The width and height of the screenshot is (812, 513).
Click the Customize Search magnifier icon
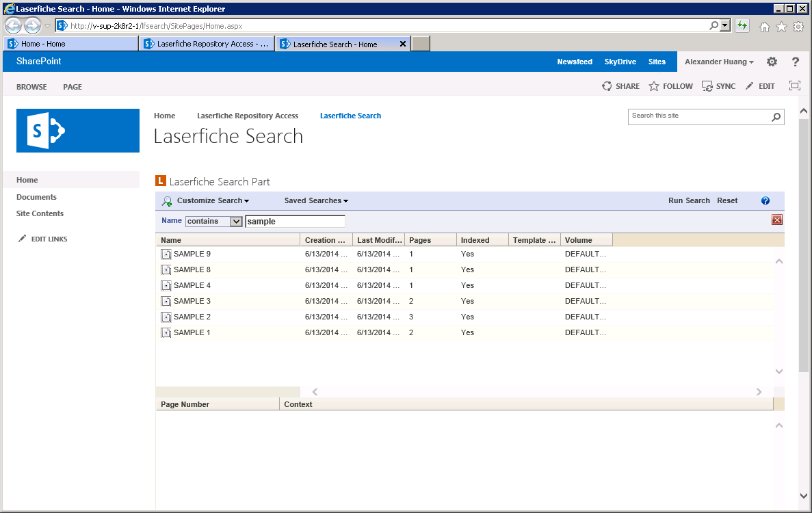(167, 201)
